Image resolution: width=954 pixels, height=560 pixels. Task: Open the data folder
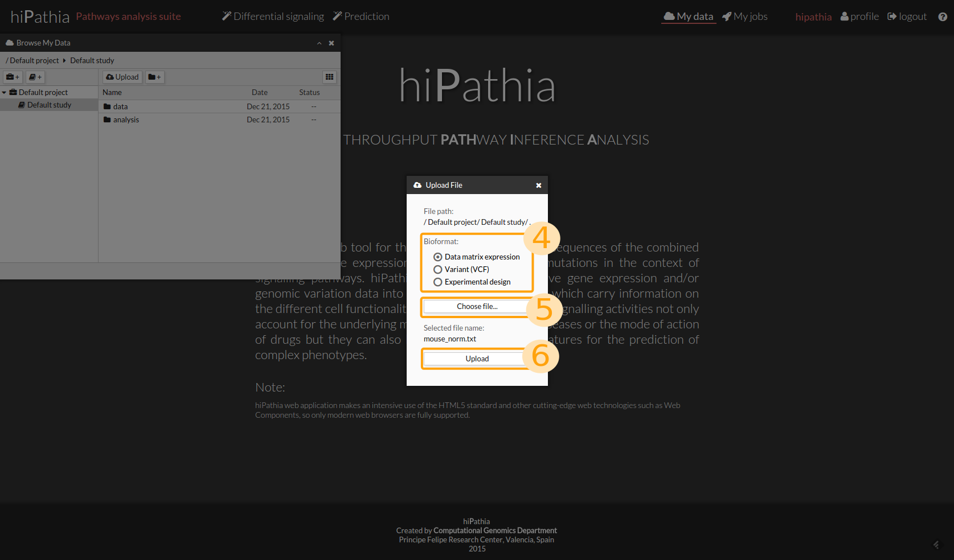click(x=120, y=106)
